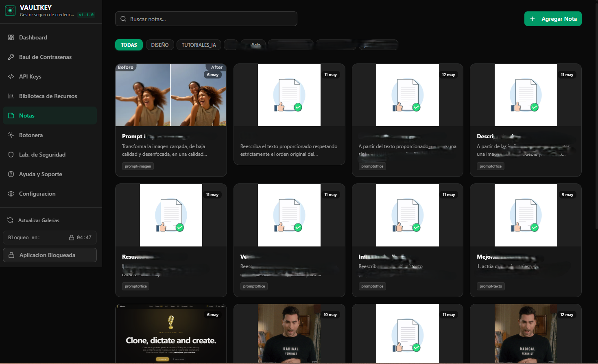Click the '5 may' date badge
The height and width of the screenshot is (364, 598).
tap(567, 195)
